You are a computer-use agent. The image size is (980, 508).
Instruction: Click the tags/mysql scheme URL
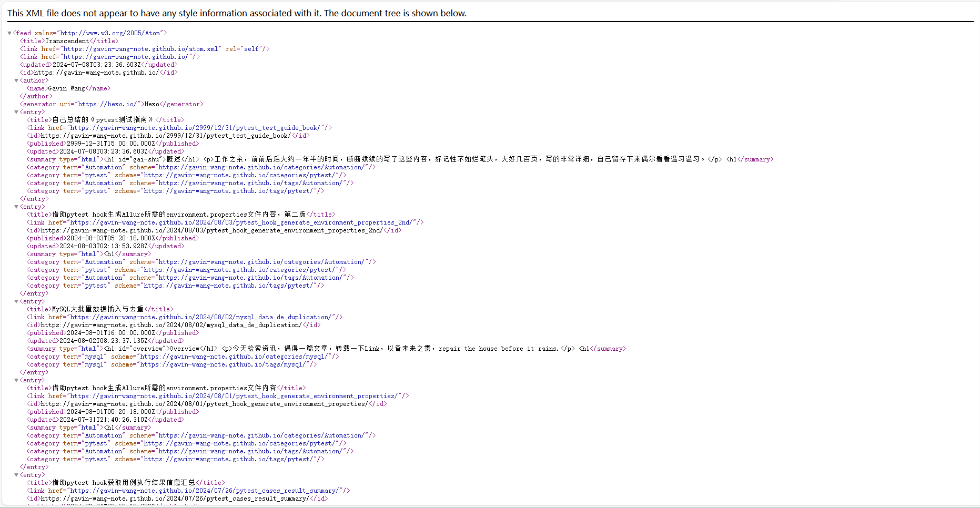coord(226,364)
